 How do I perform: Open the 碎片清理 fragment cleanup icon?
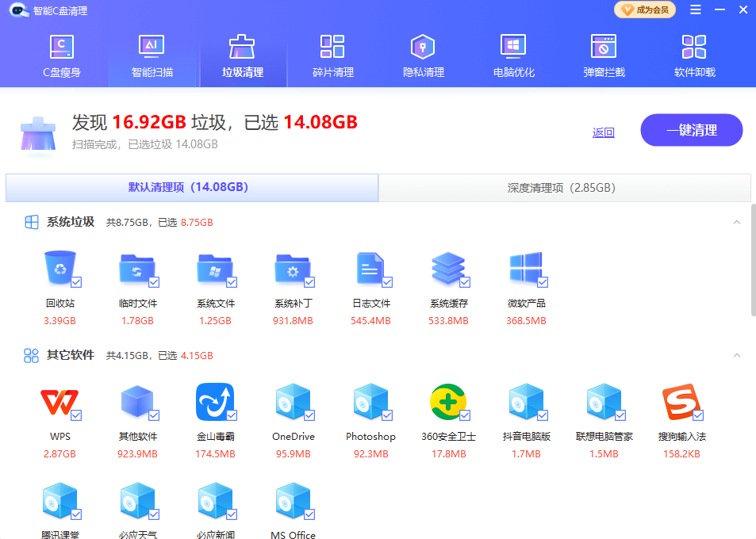click(332, 48)
